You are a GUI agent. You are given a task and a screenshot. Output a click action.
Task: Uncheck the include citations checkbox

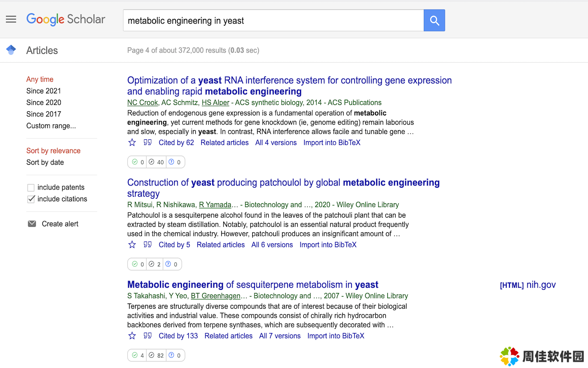click(x=31, y=199)
